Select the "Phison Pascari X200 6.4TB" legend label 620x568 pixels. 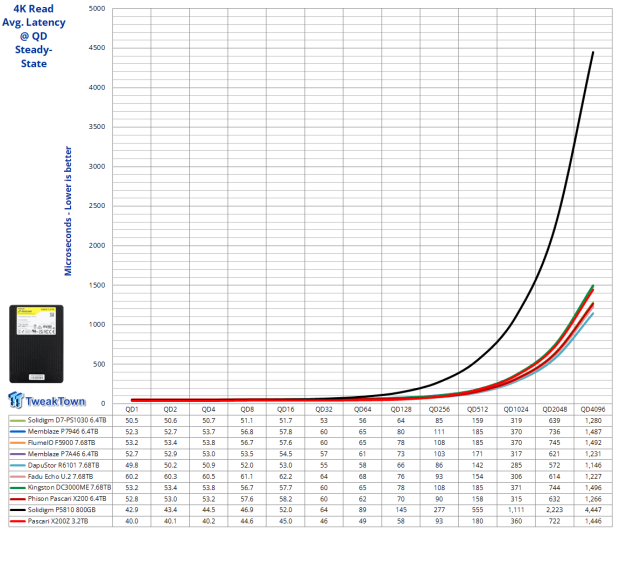click(x=67, y=499)
